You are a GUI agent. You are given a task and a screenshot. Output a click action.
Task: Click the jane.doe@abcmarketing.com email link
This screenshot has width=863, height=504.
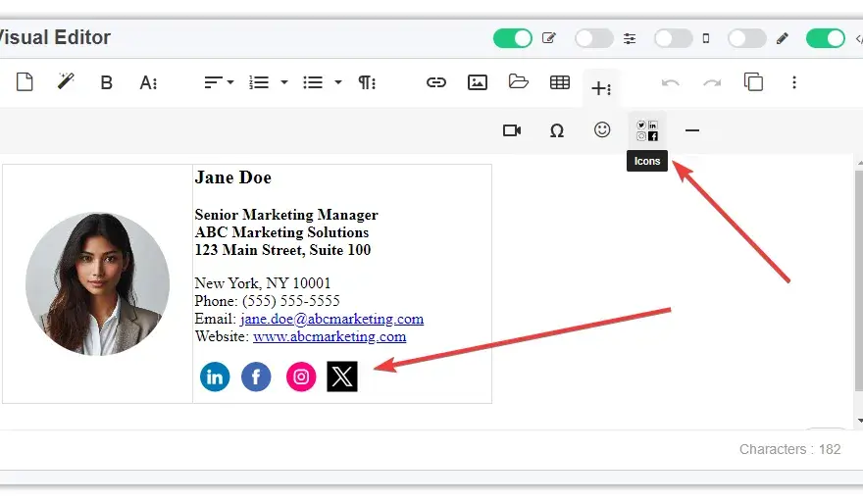tap(331, 319)
